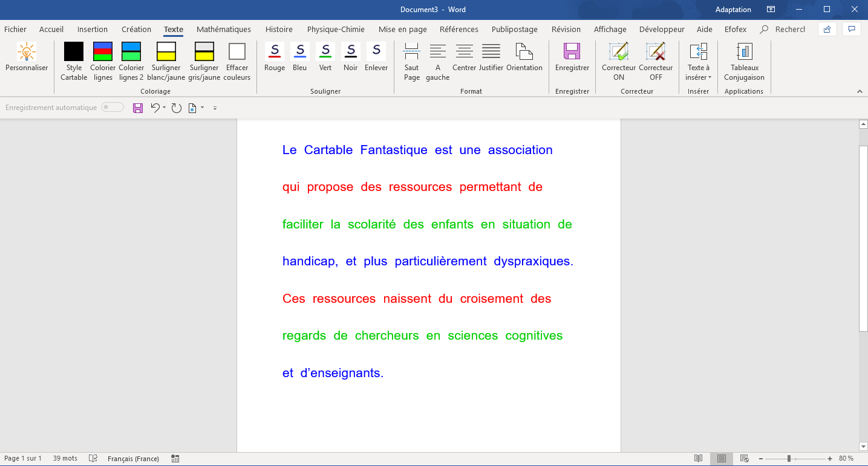
Task: Open Tableaux Conjugaison application
Action: (x=745, y=51)
